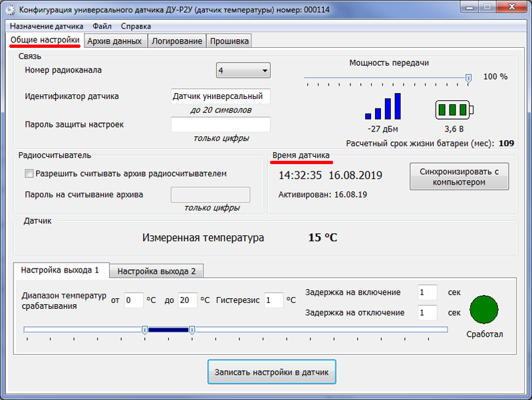Screen dimensions: 532x400
Task: Click the 'Пароль на считывание архива' field
Action: click(x=210, y=195)
